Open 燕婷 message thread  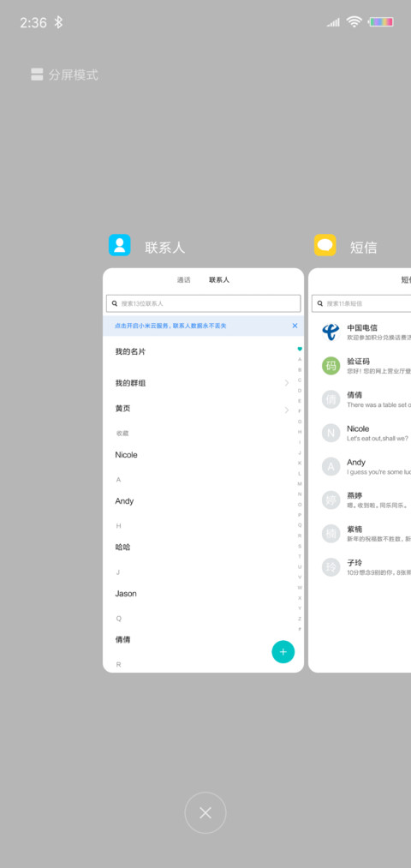[361, 500]
